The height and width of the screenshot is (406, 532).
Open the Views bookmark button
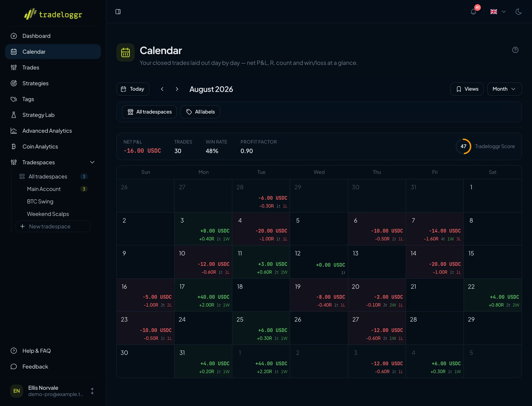[467, 89]
